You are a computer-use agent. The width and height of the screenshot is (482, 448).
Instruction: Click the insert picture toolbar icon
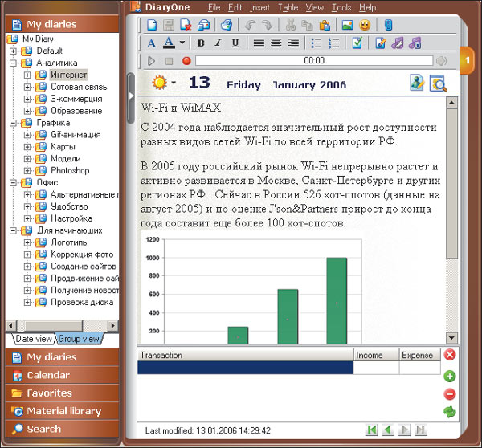tap(347, 25)
